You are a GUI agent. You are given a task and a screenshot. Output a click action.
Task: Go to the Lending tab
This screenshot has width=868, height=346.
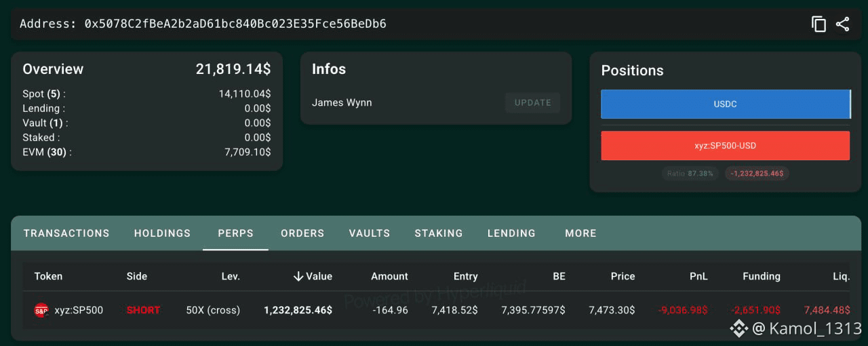511,233
